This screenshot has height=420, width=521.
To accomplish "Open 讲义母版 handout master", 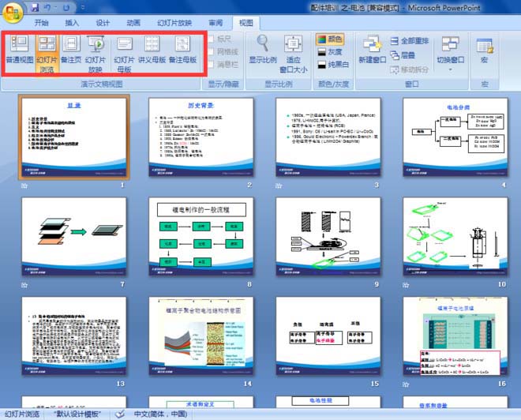I will pos(152,50).
